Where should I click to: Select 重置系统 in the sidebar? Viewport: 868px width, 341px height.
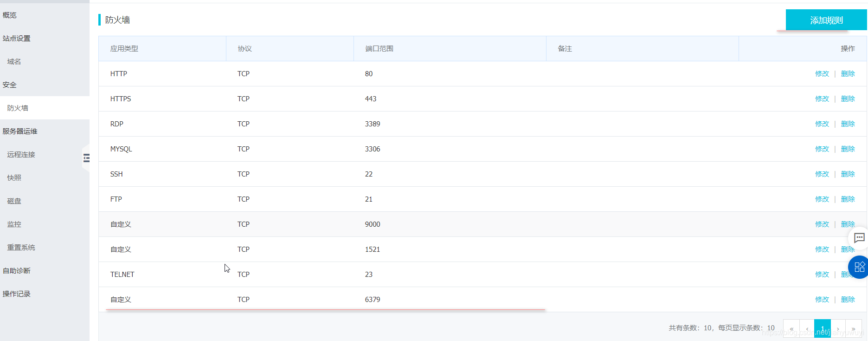21,247
